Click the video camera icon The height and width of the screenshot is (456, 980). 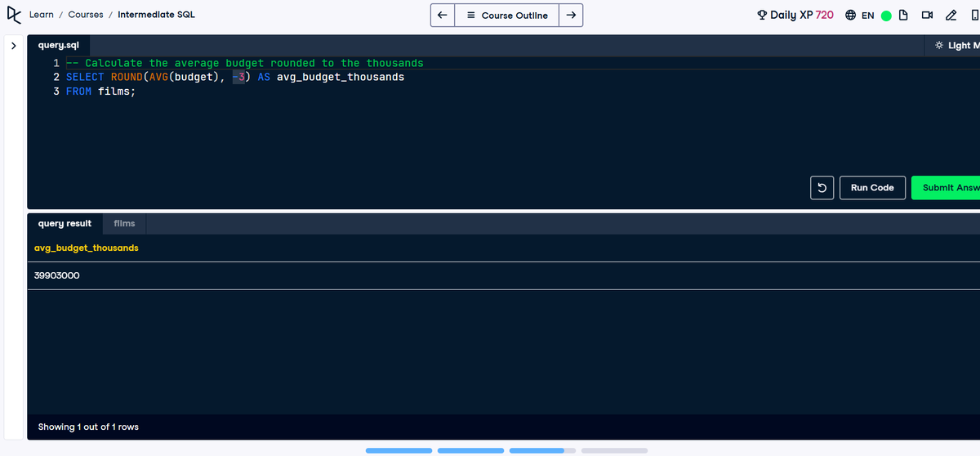(927, 15)
